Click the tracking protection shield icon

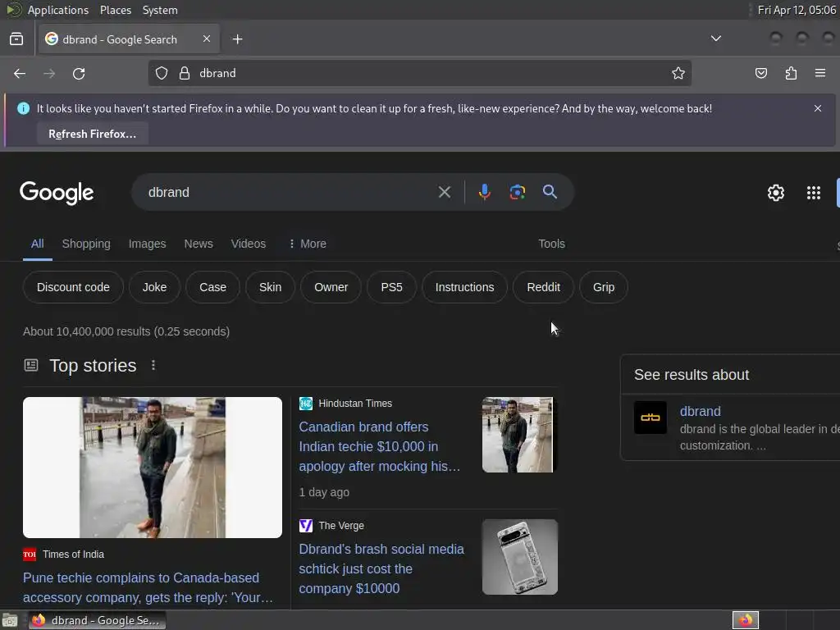pos(162,73)
